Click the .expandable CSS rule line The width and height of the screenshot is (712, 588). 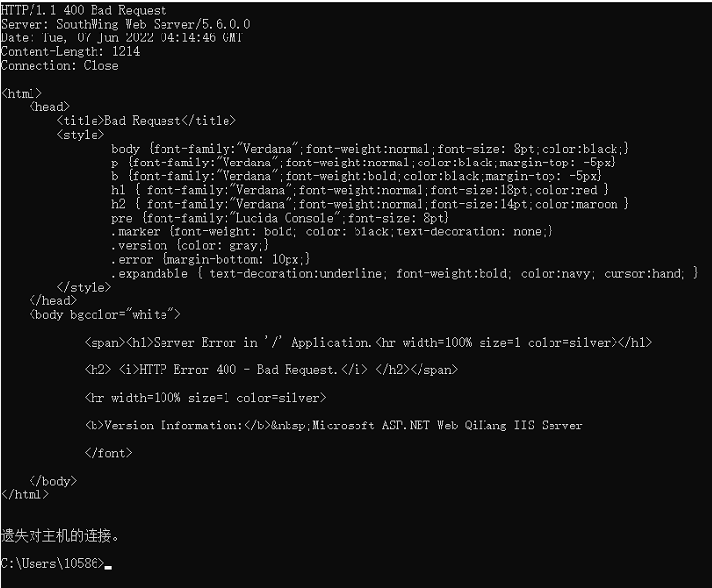click(x=404, y=273)
